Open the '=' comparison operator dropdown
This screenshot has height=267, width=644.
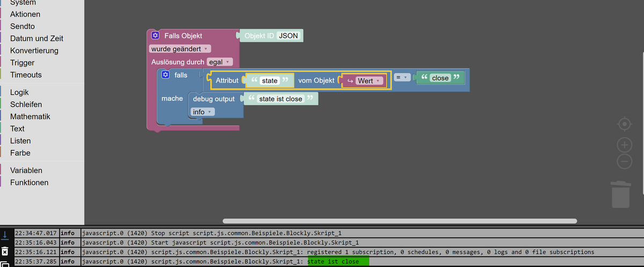coord(402,77)
